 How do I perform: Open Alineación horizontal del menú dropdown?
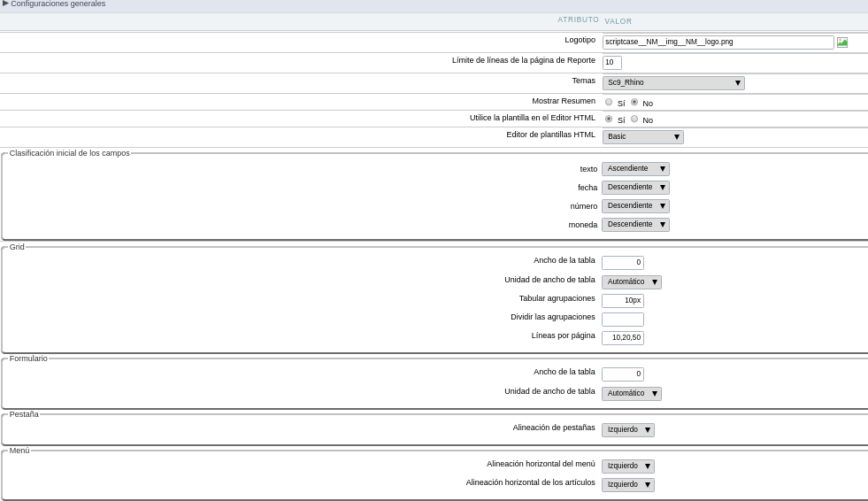pyautogui.click(x=628, y=466)
